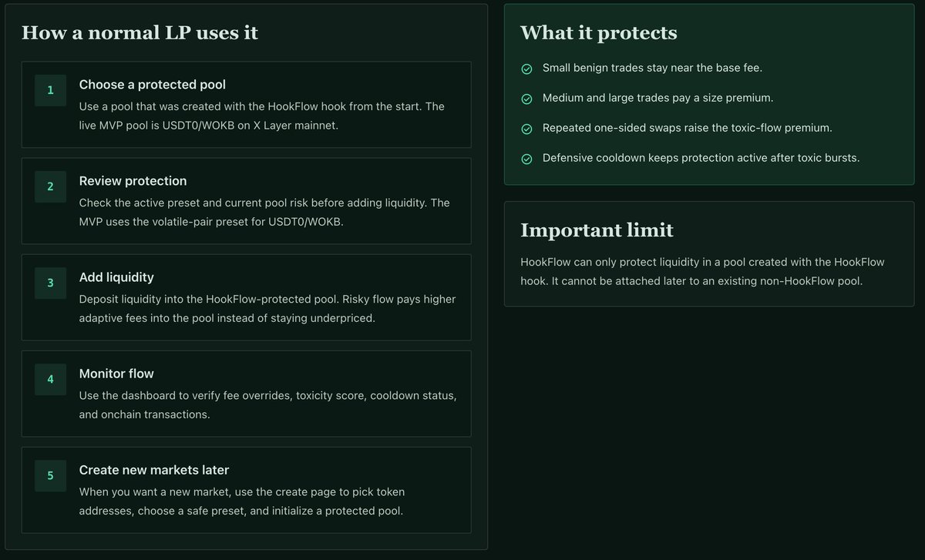Click the What it protects heading
This screenshot has width=925, height=560.
pos(599,33)
